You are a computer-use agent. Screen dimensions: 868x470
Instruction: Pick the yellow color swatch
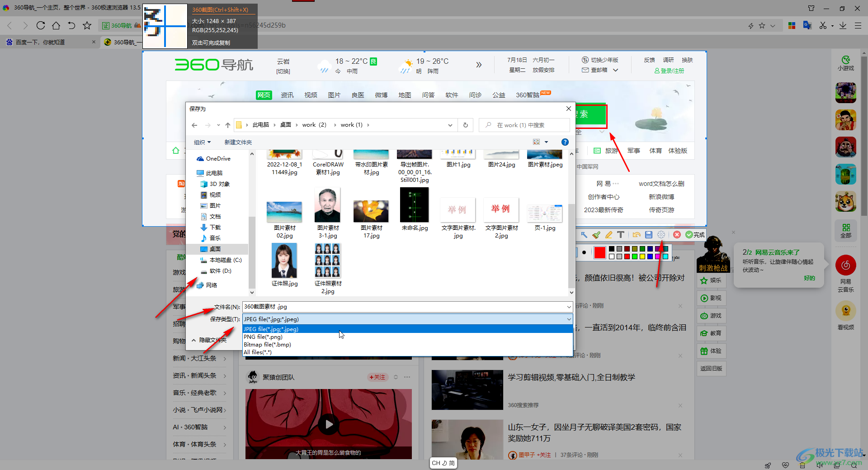point(642,256)
